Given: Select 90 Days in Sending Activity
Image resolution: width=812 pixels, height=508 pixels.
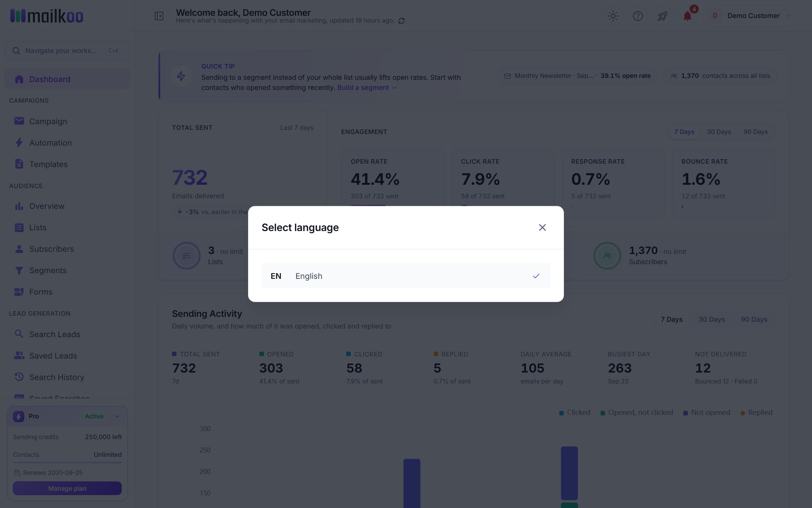Looking at the screenshot, I should [x=754, y=319].
